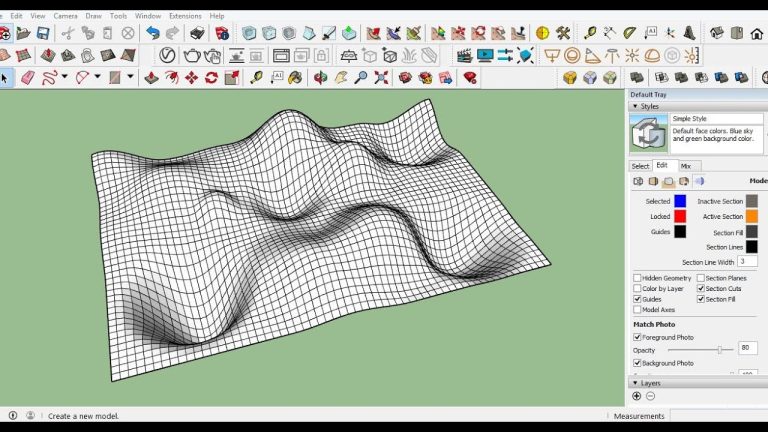Collapse the Styles panel
768x432 pixels.
(x=633, y=106)
